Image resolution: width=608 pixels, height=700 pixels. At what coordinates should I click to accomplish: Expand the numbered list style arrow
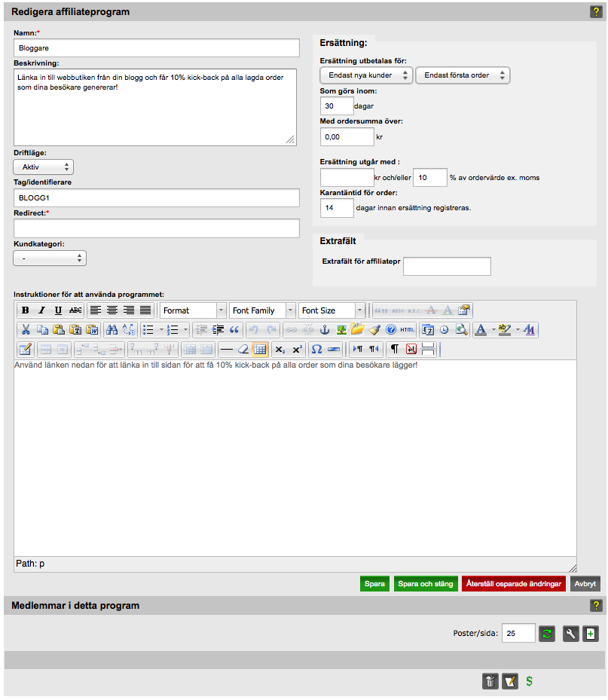pyautogui.click(x=185, y=330)
